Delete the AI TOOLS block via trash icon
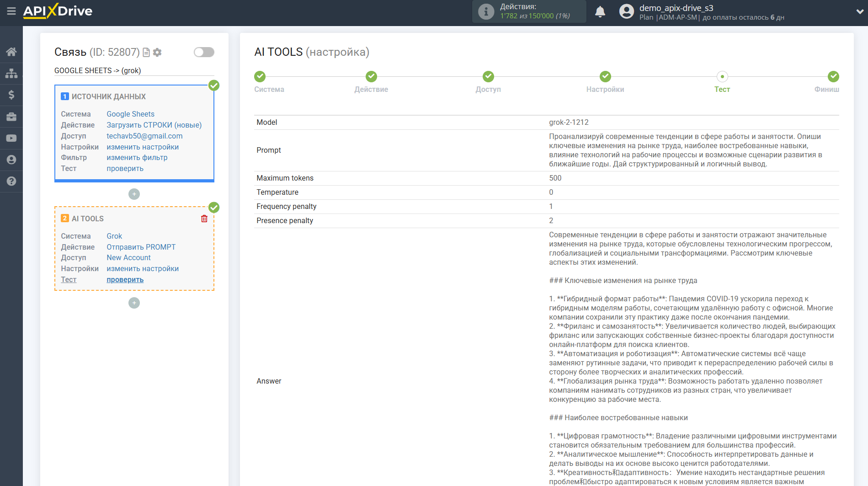868x486 pixels. [x=204, y=219]
